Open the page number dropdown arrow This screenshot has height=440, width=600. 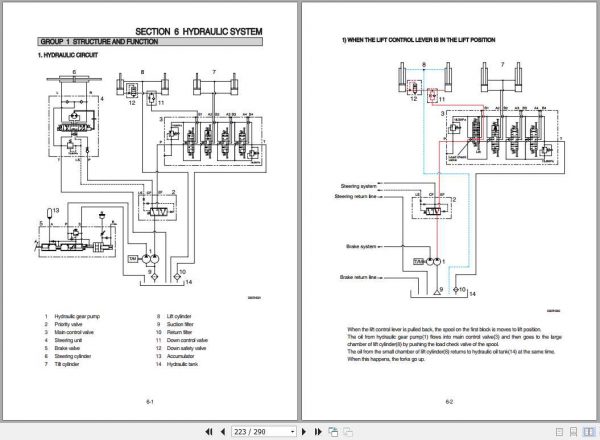click(x=293, y=432)
